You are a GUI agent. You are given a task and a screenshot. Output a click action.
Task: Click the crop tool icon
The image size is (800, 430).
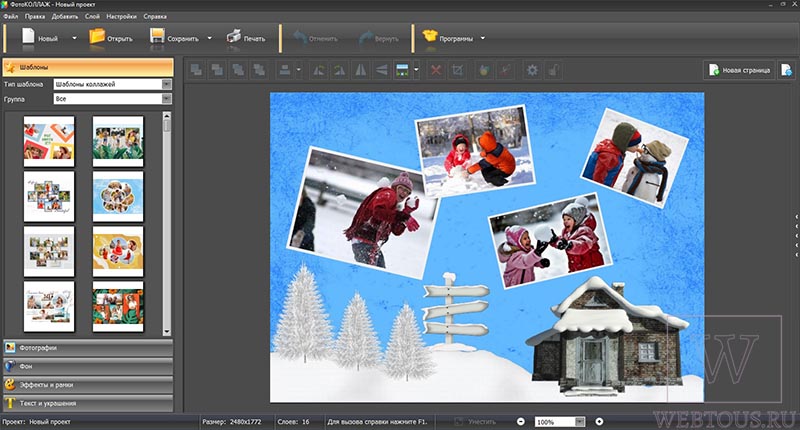457,70
